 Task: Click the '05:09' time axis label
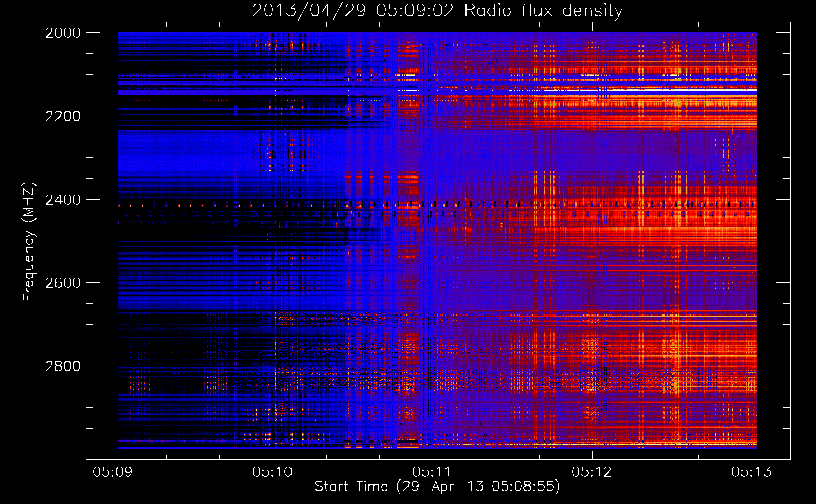coord(113,472)
